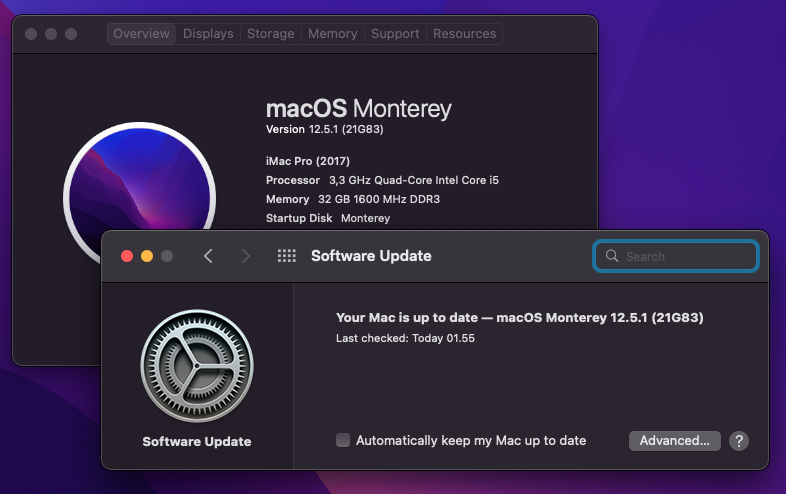Open the Resources tab
786x494 pixels.
click(x=465, y=34)
